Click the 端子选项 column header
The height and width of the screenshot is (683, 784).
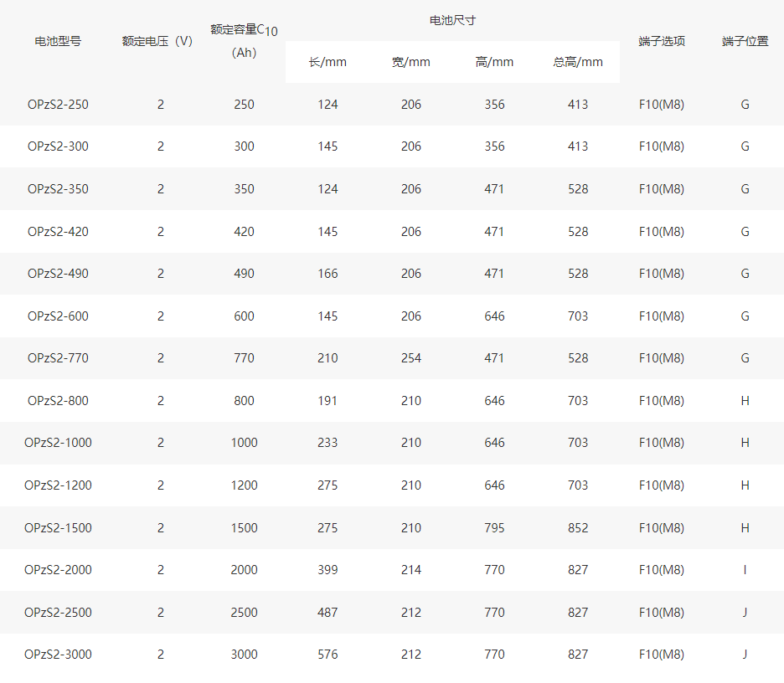click(x=662, y=41)
